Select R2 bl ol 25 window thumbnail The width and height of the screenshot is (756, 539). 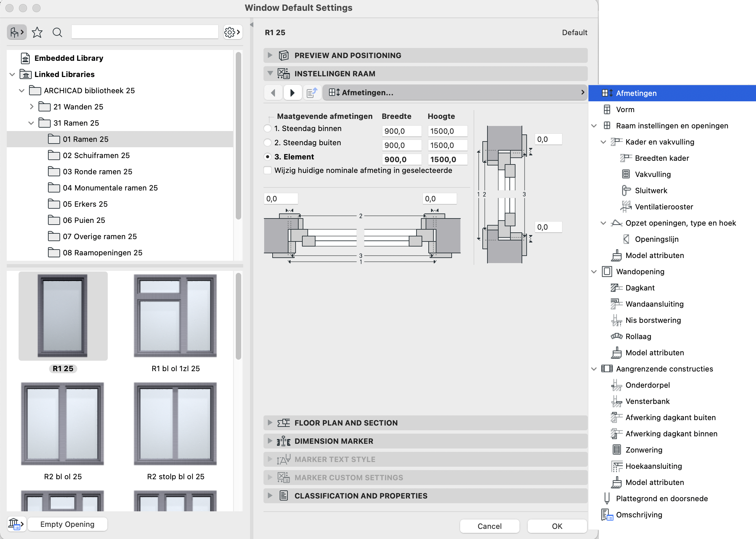(62, 423)
